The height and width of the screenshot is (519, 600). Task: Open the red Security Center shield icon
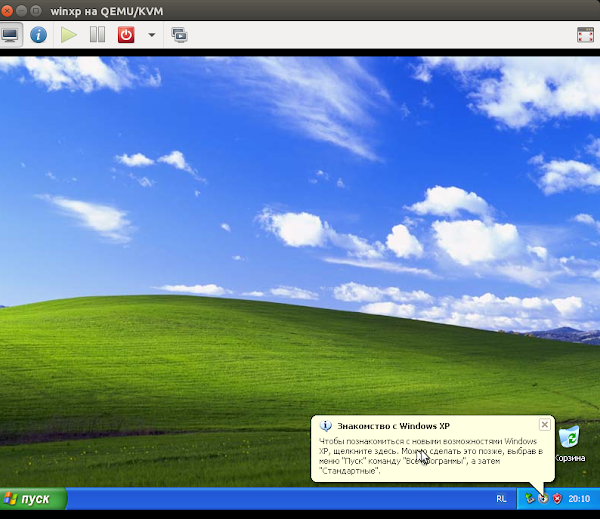pos(557,498)
